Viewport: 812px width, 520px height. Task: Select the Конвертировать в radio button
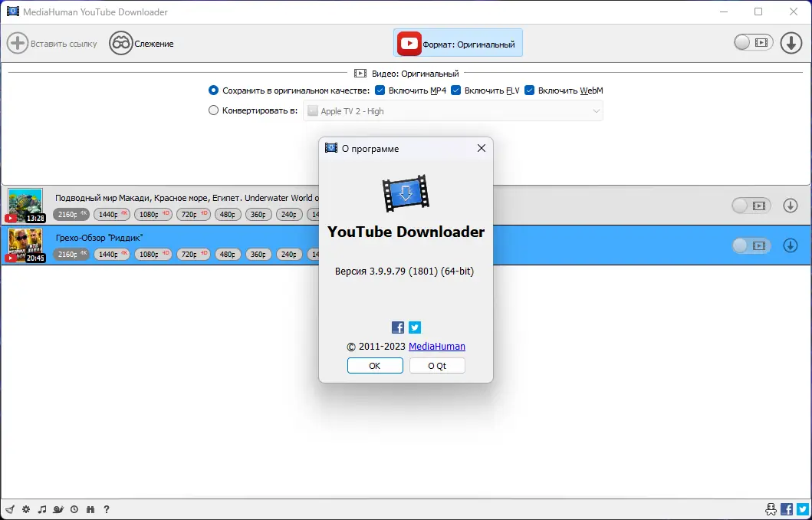click(213, 110)
